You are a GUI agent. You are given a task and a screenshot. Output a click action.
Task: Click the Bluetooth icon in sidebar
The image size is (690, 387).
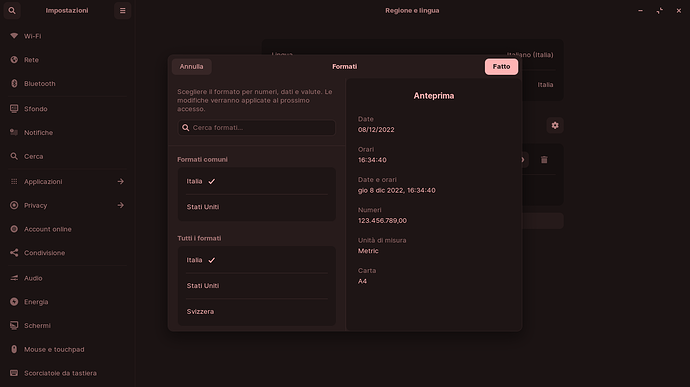(14, 83)
